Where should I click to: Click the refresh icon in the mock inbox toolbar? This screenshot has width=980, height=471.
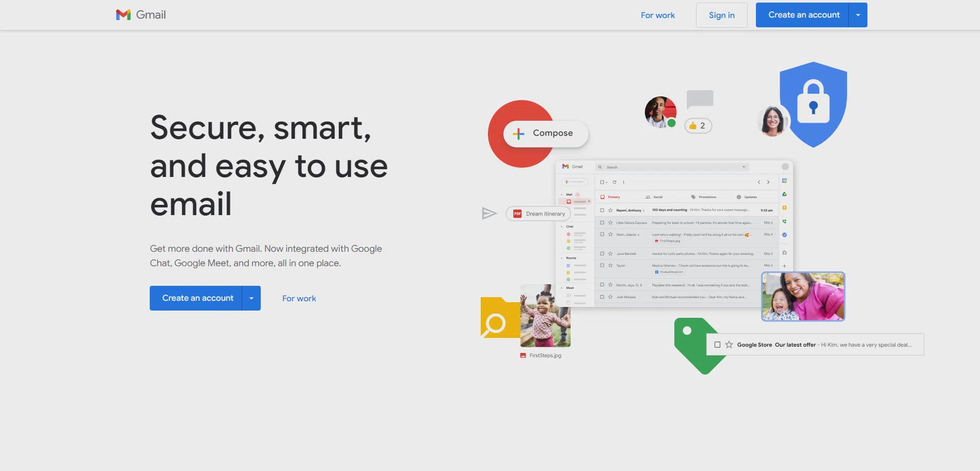click(614, 182)
